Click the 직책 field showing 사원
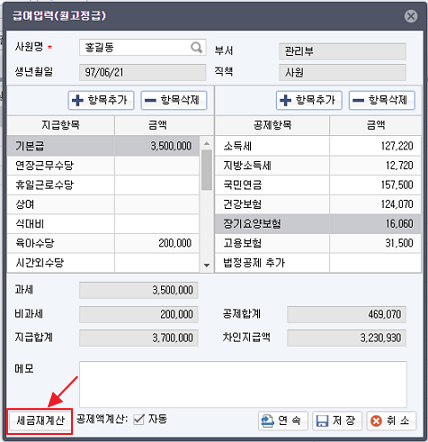The width and height of the screenshot is (428, 442). (343, 72)
